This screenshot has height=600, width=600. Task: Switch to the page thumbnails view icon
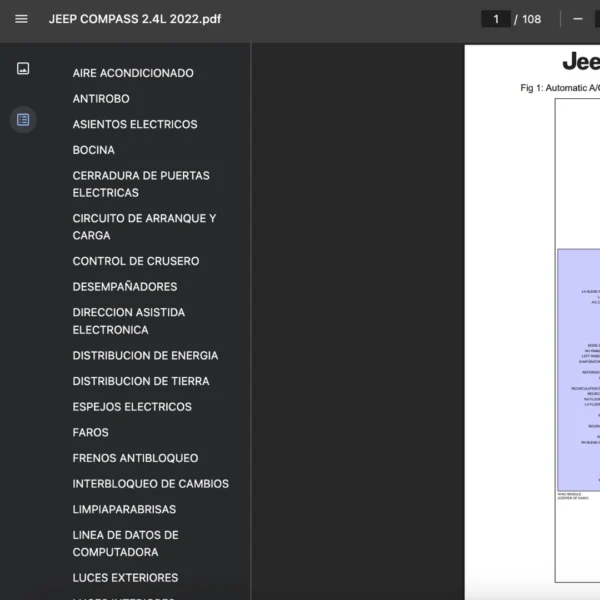(23, 69)
